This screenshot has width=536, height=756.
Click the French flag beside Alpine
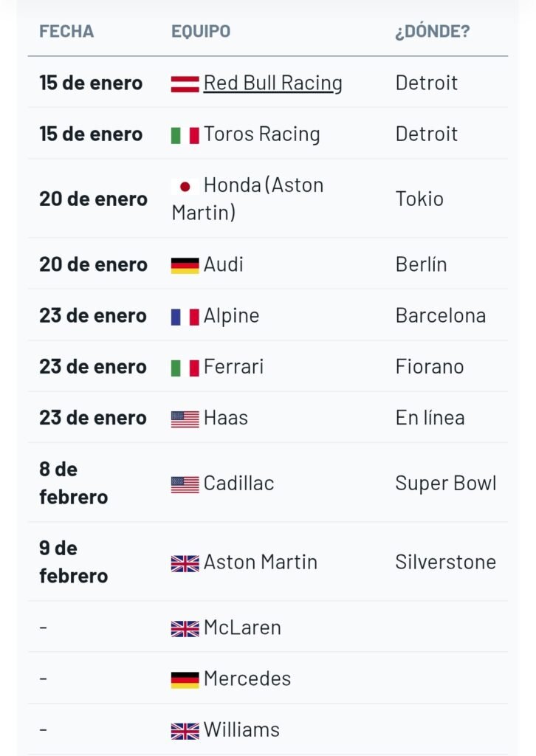[x=185, y=317]
